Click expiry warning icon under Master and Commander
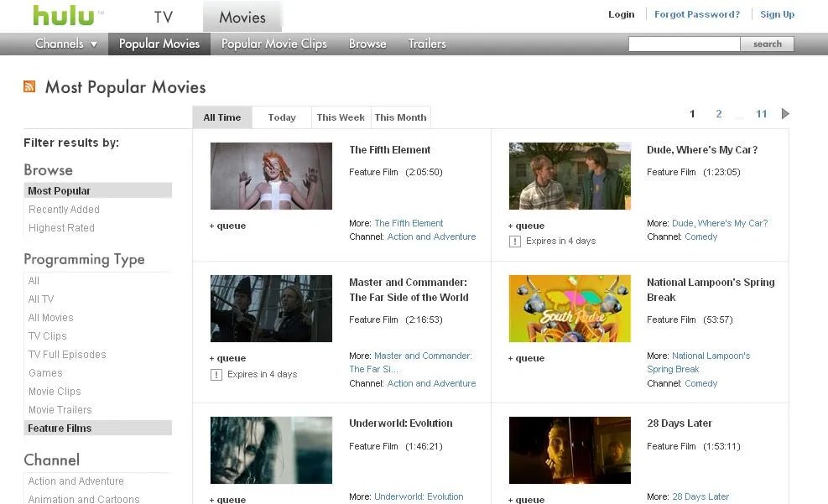Viewport: 828px width, 504px height. (x=216, y=375)
